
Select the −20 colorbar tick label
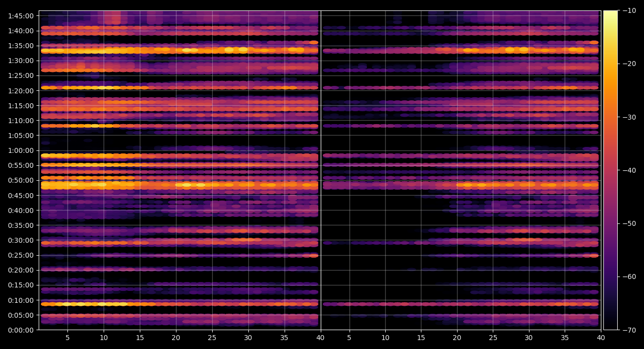[629, 64]
